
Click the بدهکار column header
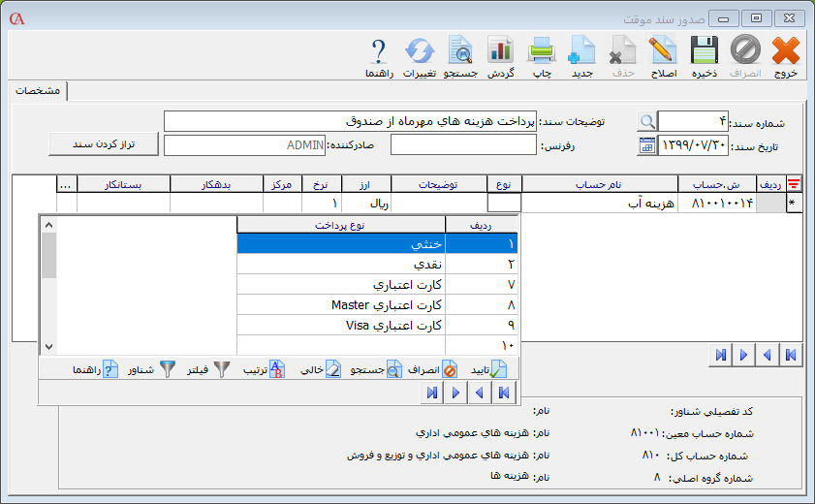[217, 184]
